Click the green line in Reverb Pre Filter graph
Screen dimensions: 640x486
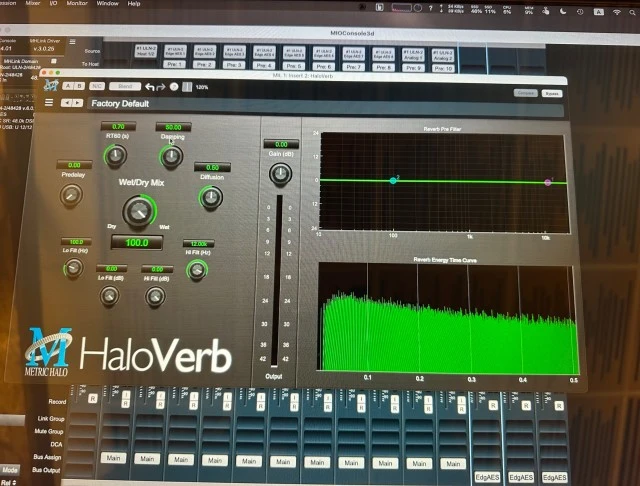[x=444, y=182]
